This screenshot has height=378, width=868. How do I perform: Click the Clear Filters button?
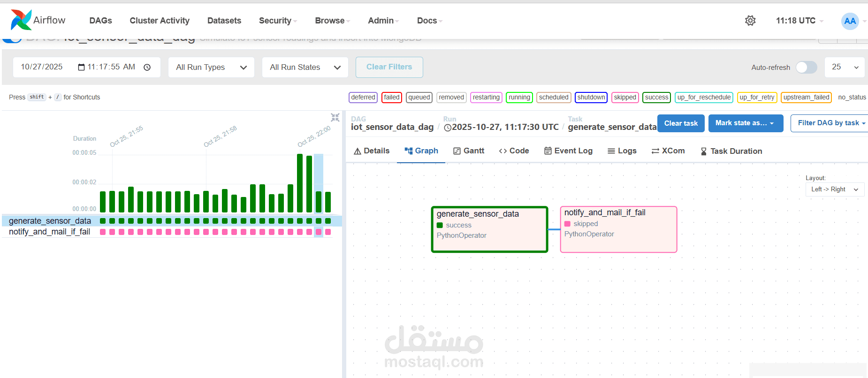(389, 67)
